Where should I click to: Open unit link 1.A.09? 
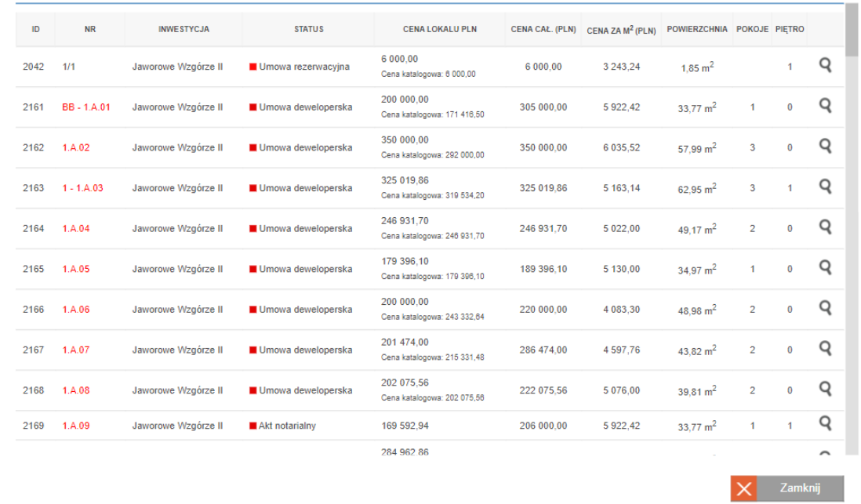pyautogui.click(x=76, y=426)
